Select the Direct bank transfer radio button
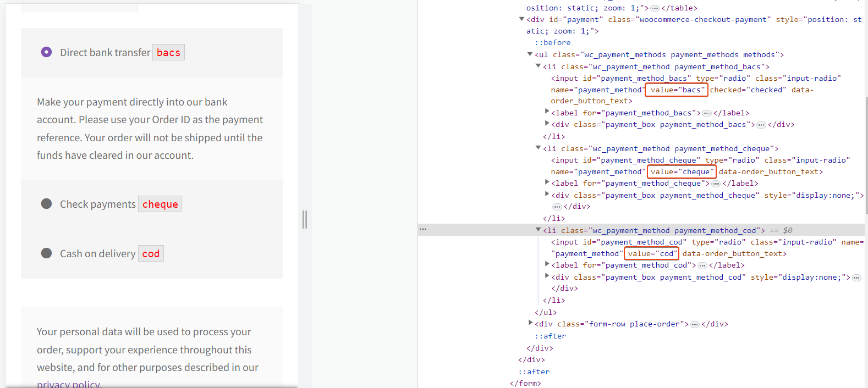Viewport: 868px width, 388px height. coord(47,52)
